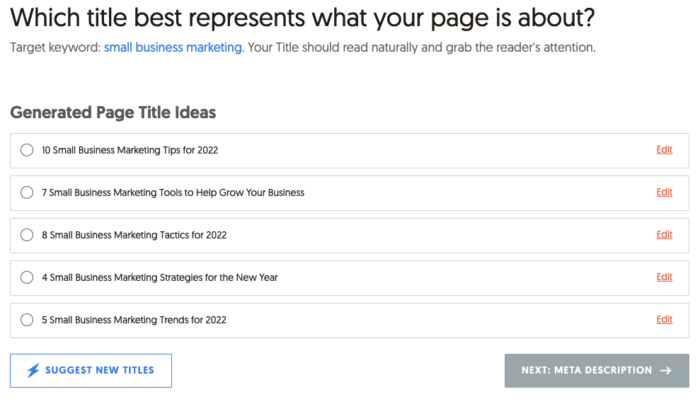Go to Next: Meta Description
Screen dimensions: 700x399
click(x=597, y=370)
